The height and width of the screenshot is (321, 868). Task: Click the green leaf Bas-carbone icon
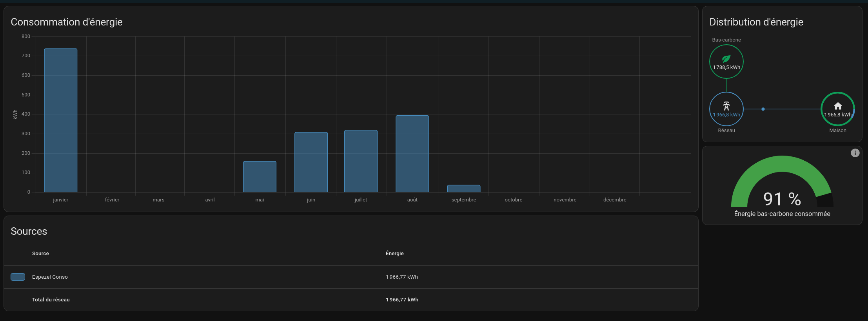pyautogui.click(x=726, y=59)
